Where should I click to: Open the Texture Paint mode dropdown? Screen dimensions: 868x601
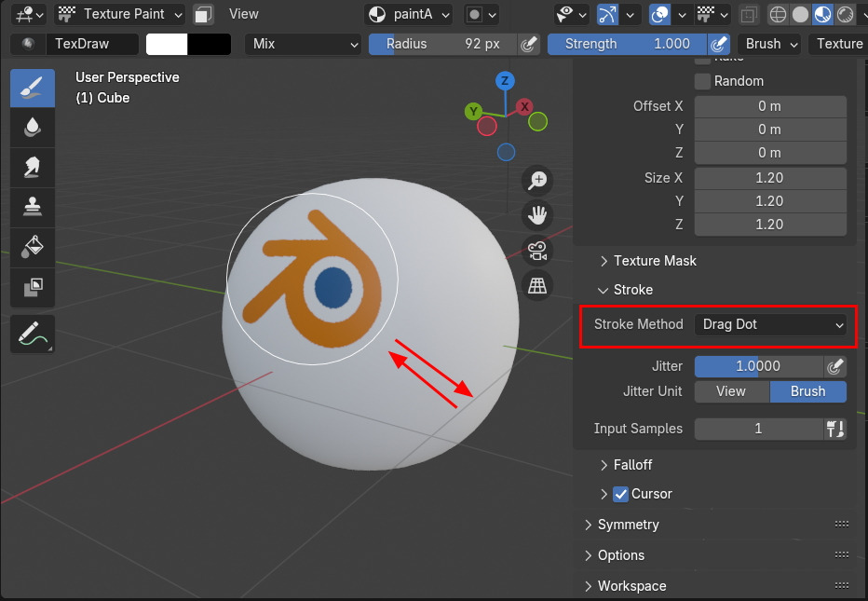pyautogui.click(x=120, y=14)
